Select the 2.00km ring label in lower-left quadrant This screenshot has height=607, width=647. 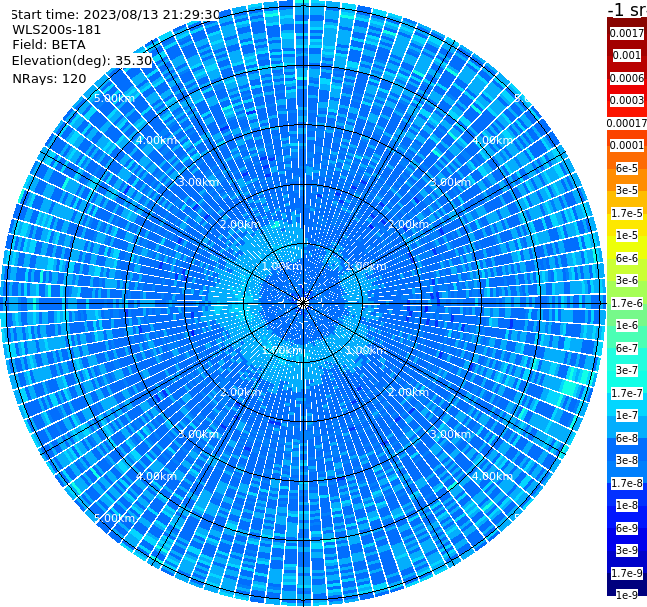pyautogui.click(x=241, y=392)
